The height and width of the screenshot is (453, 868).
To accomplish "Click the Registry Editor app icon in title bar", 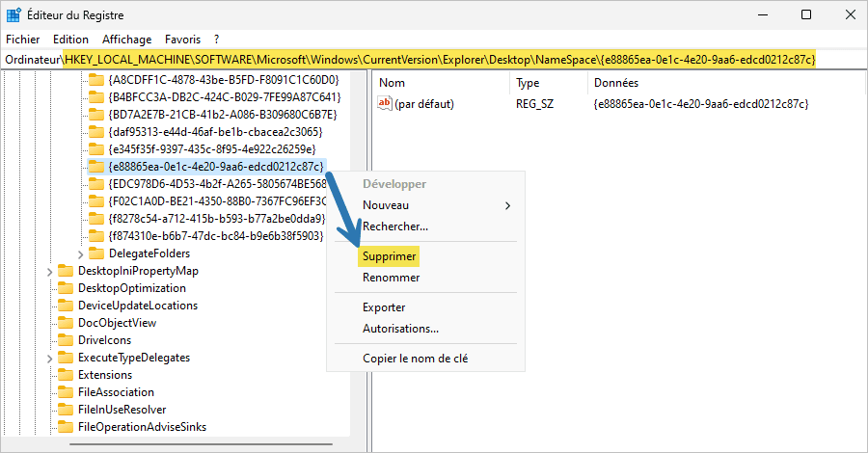I will pos(14,14).
